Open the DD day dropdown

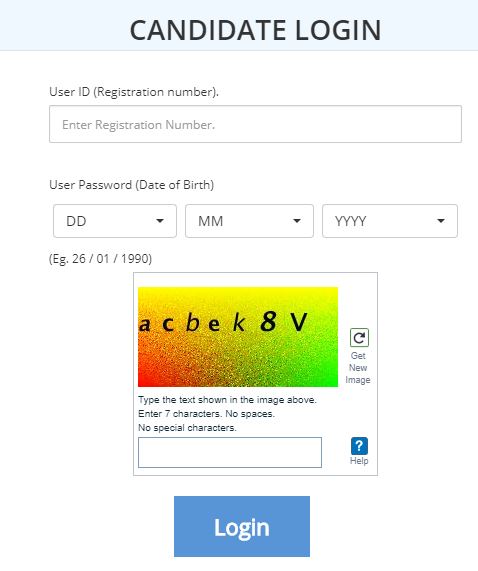[x=115, y=221]
